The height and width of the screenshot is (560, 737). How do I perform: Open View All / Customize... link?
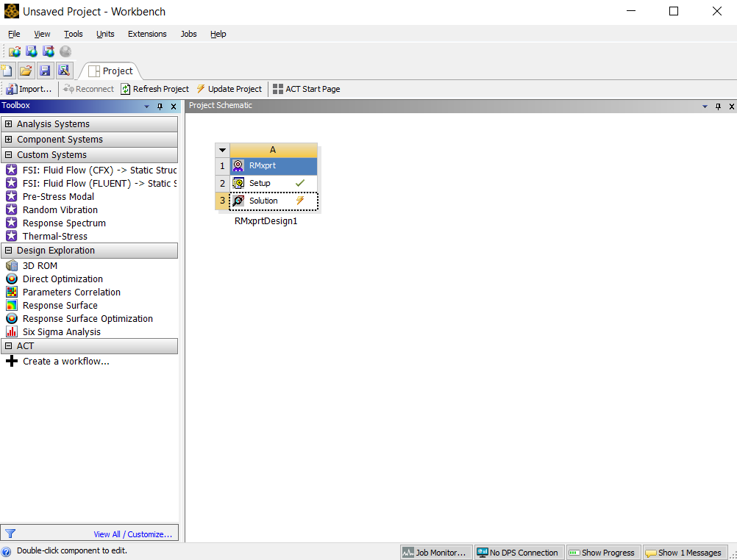click(x=132, y=534)
